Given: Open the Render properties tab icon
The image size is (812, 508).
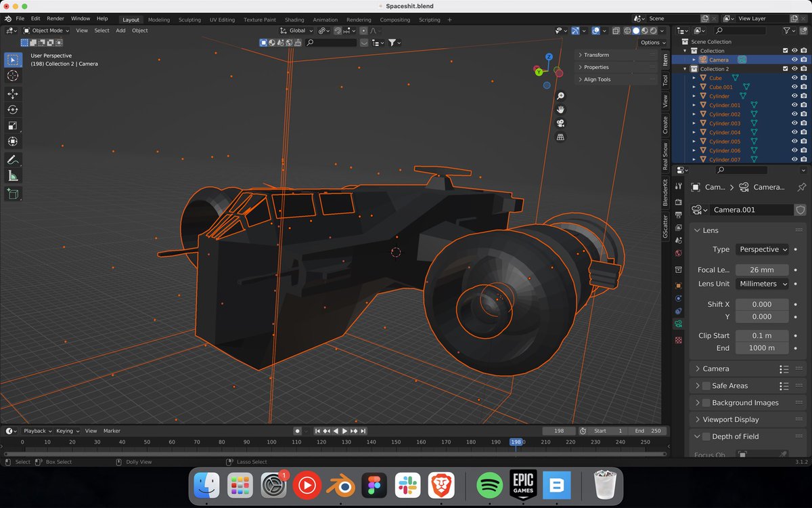Looking at the screenshot, I should tap(678, 202).
